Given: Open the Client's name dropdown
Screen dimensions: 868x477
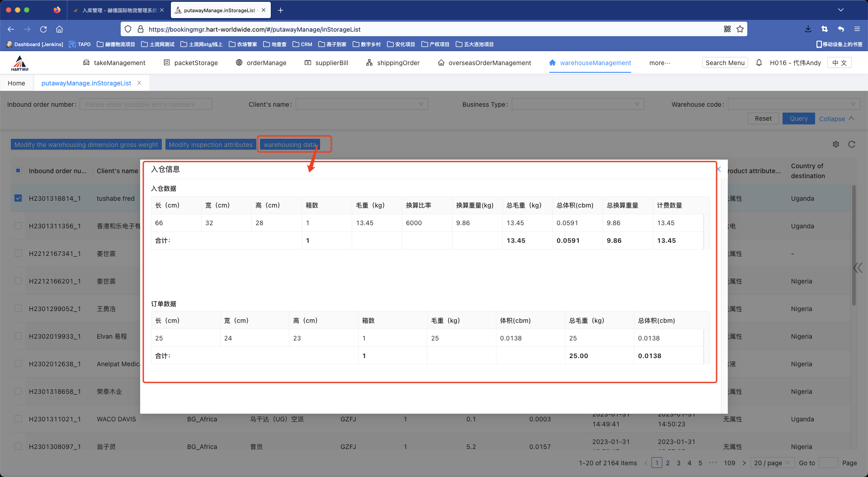Looking at the screenshot, I should point(362,104).
